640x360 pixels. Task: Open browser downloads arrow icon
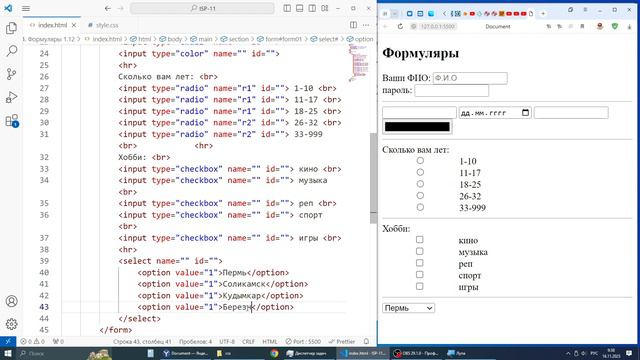(x=629, y=26)
